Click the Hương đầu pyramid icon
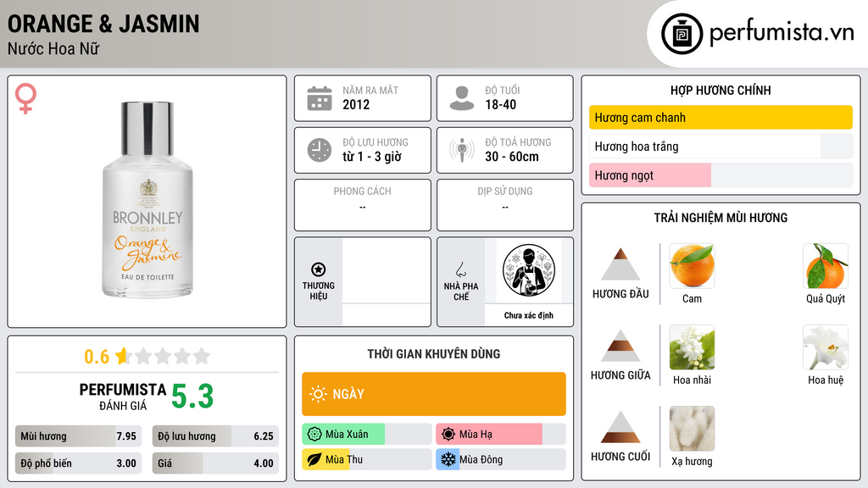 tap(620, 264)
